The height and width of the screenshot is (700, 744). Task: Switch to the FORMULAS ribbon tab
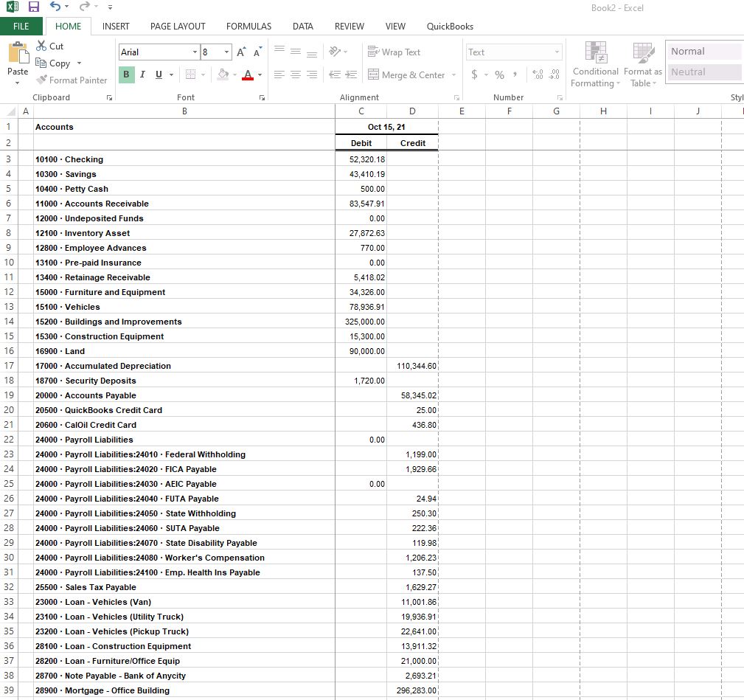pyautogui.click(x=248, y=26)
